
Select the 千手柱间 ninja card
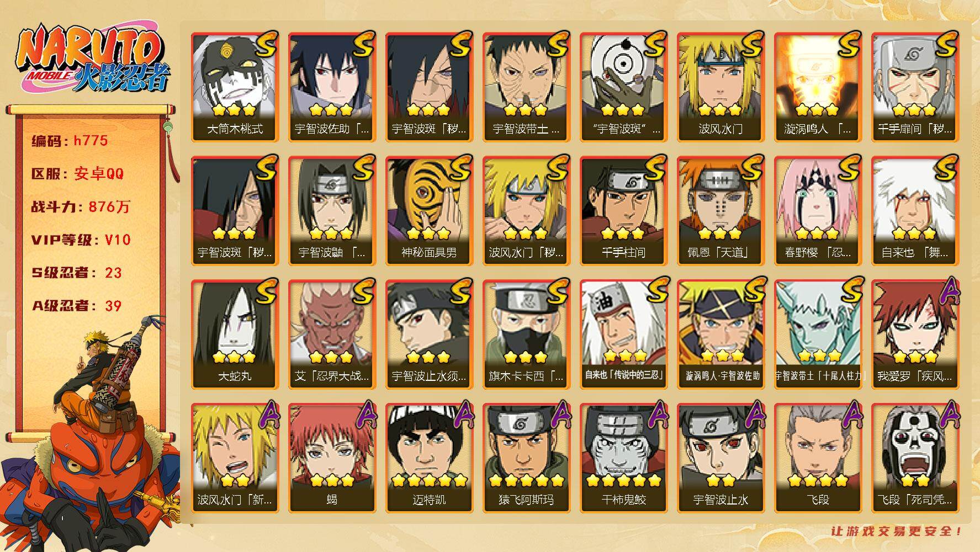pyautogui.click(x=623, y=211)
